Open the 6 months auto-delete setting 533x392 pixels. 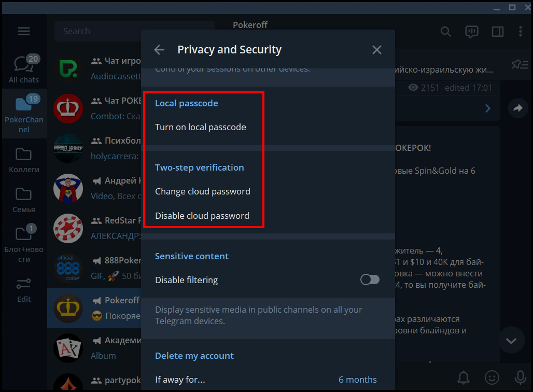(358, 380)
